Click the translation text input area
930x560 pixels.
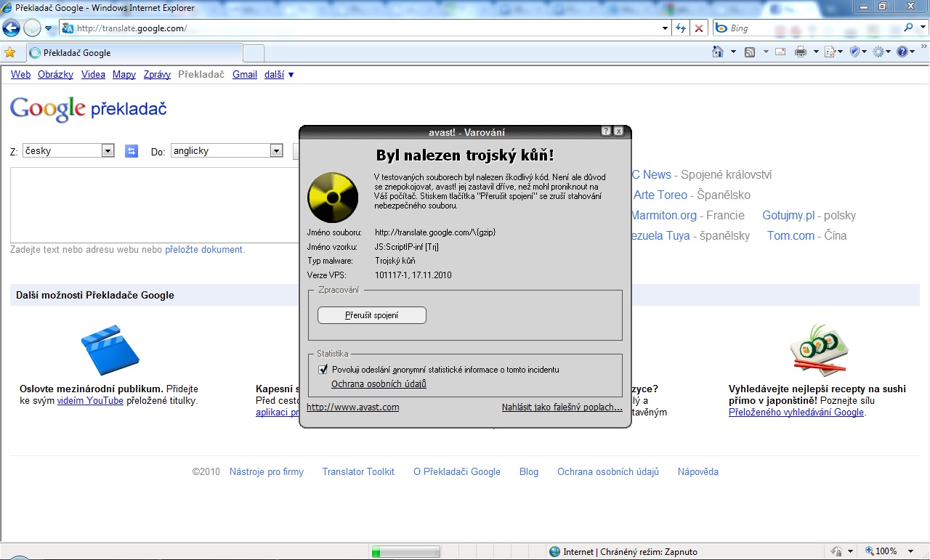pyautogui.click(x=155, y=205)
